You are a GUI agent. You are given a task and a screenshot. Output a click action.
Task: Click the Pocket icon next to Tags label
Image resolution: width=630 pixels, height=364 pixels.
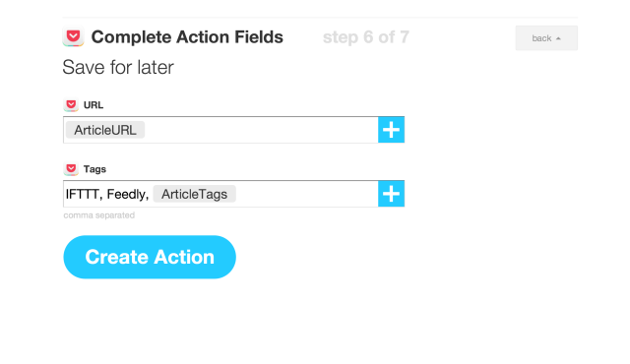tap(71, 169)
